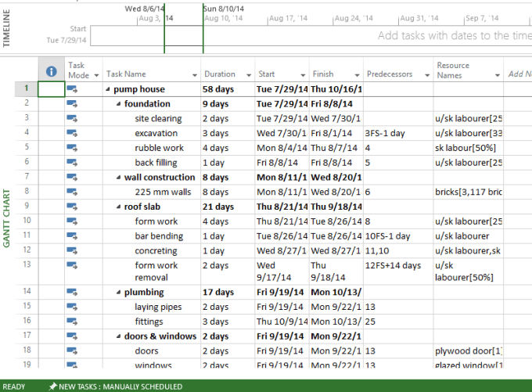Image resolution: width=532 pixels, height=392 pixels.
Task: Click task mode icon for form work row 10
Action: coord(72,221)
